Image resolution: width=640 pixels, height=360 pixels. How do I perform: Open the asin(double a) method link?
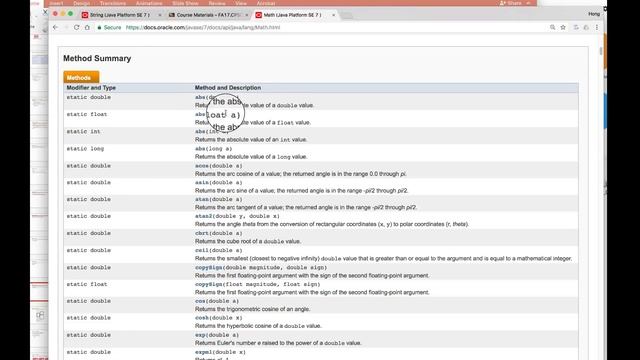point(202,182)
